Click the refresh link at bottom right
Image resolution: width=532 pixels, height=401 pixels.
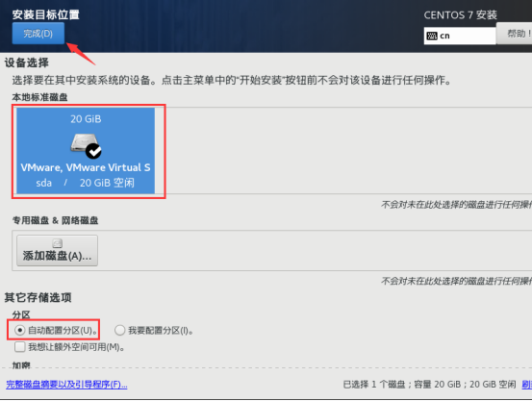(x=527, y=385)
